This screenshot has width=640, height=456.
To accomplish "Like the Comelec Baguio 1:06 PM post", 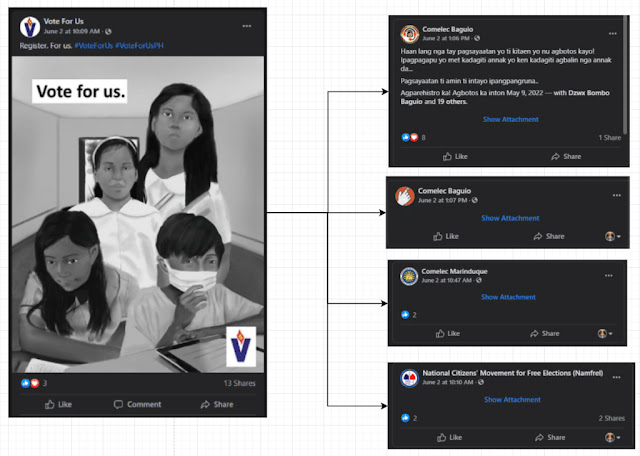I will point(455,156).
